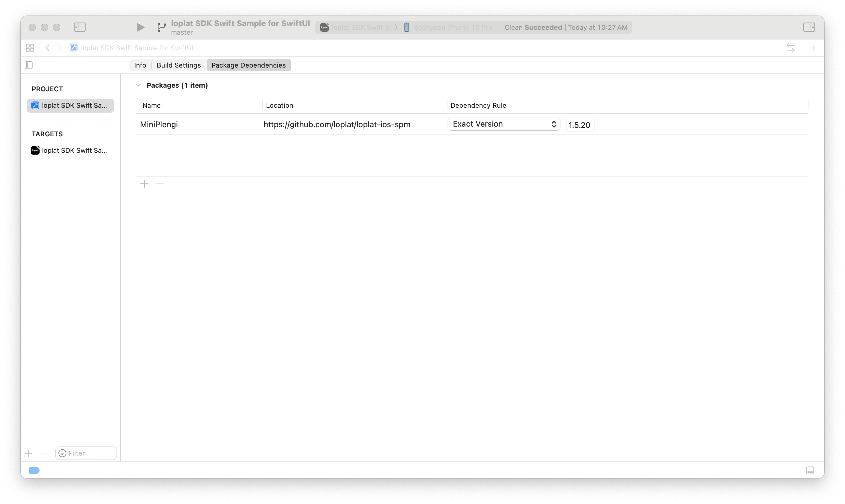Add new target with bottom plus

(29, 453)
